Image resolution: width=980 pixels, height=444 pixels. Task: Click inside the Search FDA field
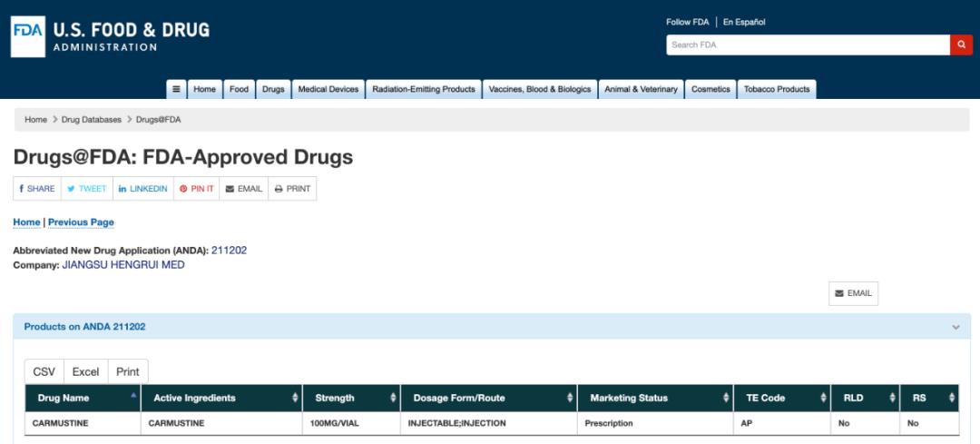(808, 44)
